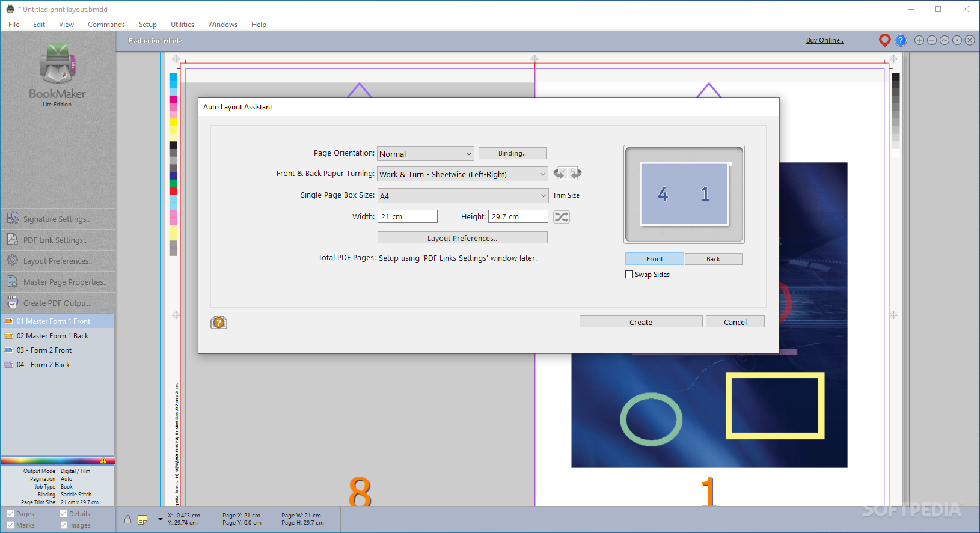Toggle the Images checkbox
The width and height of the screenshot is (980, 533).
click(63, 525)
